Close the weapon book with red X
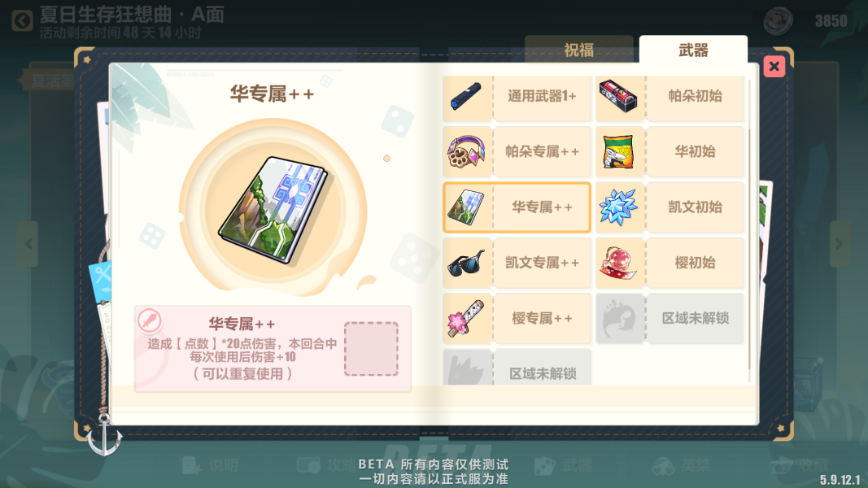 [x=774, y=67]
